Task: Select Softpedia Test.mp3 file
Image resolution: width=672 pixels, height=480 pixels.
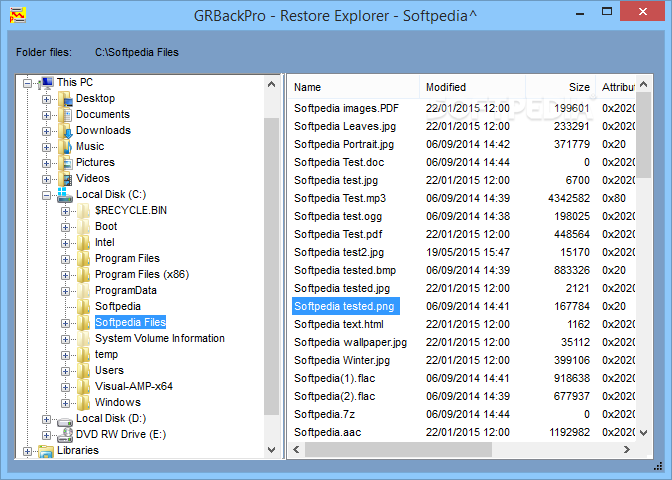Action: [340, 198]
